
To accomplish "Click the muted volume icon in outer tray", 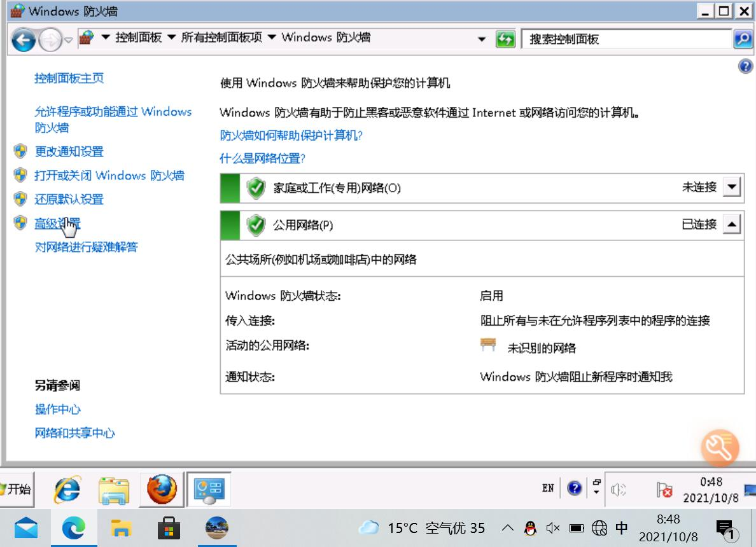I will (x=552, y=528).
